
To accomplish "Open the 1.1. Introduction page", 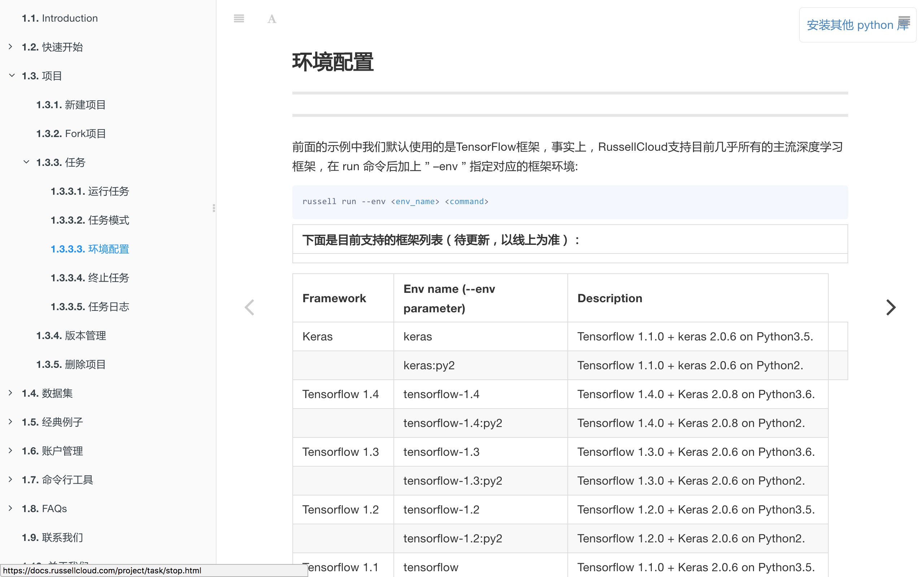I will coord(60,18).
